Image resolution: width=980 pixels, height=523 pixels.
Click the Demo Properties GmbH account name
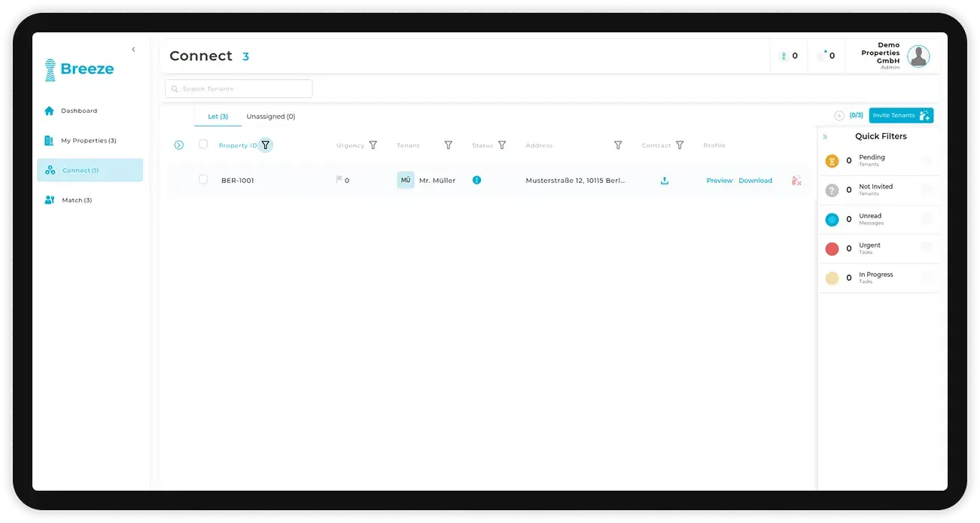881,53
